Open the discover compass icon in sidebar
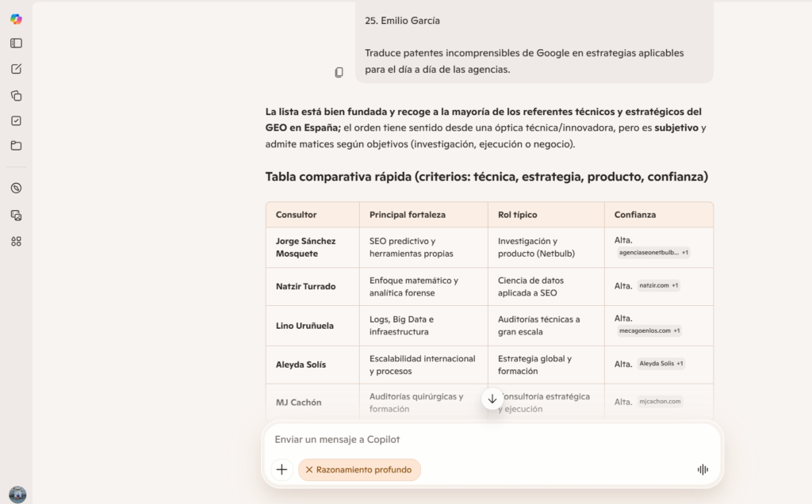Screen dimensions: 812x504 coord(16,189)
